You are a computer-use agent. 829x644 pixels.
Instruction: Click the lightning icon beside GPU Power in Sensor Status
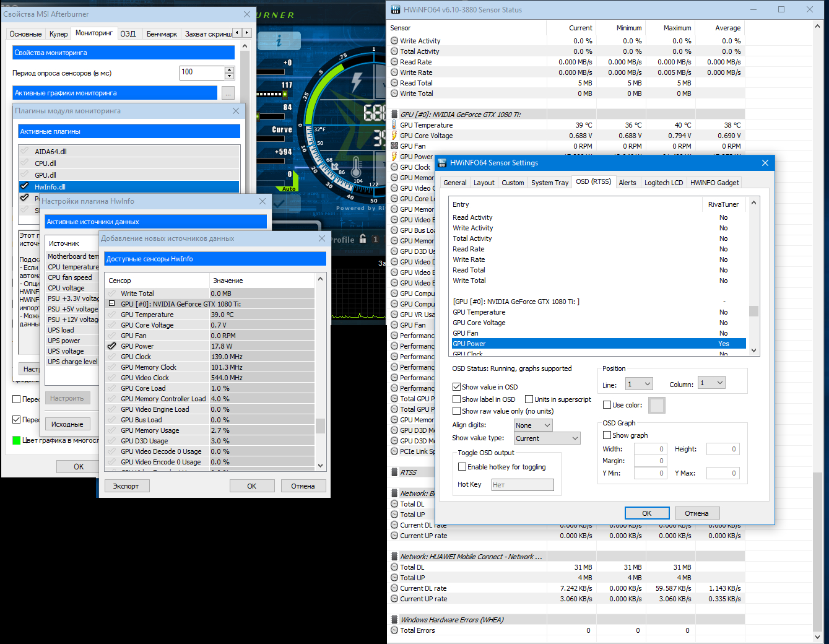click(394, 157)
